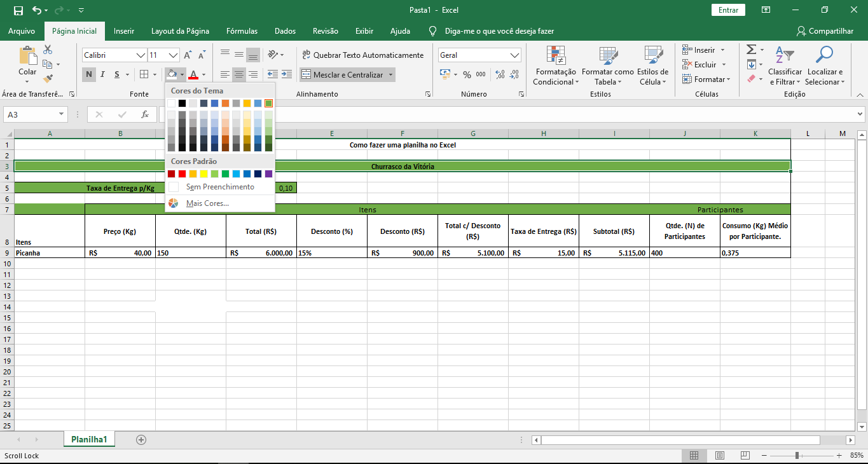Click the Formatação Condicional icon
868x464 pixels.
(555, 56)
